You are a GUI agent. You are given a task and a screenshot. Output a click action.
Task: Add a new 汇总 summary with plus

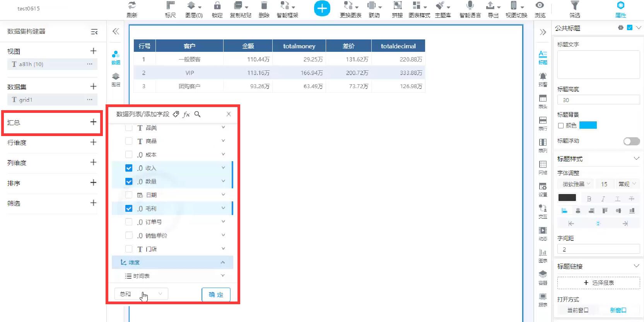pos(93,122)
